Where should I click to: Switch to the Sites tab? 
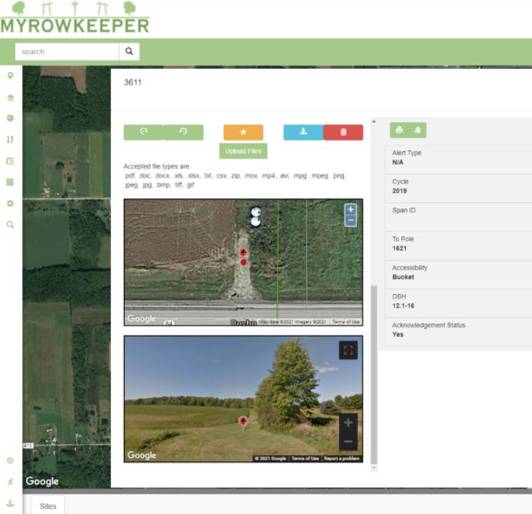coord(48,506)
